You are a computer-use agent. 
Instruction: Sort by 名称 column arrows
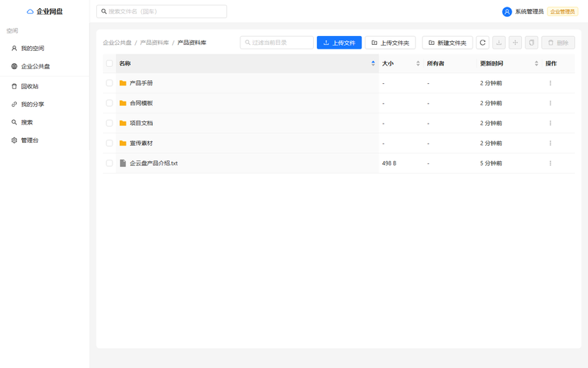pyautogui.click(x=373, y=63)
